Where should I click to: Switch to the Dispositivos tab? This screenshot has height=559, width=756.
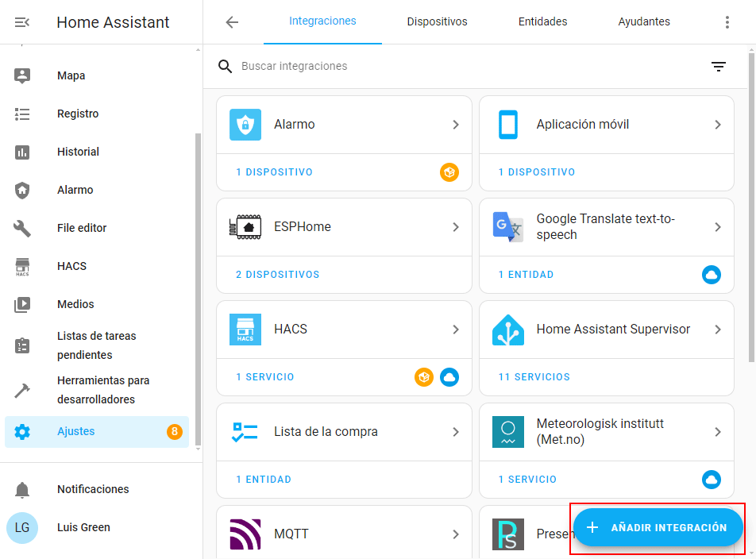[x=437, y=22]
